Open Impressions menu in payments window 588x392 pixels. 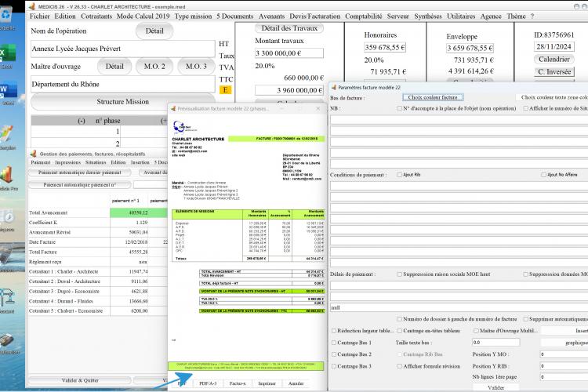pyautogui.click(x=68, y=162)
